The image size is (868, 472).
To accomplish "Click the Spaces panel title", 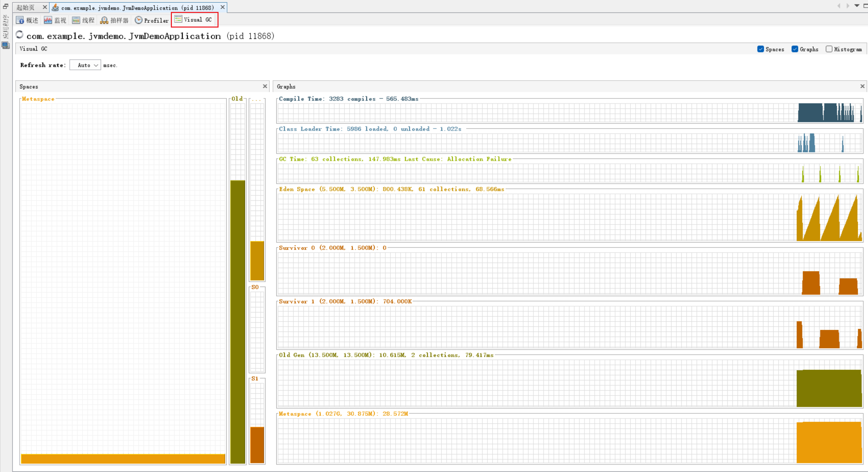I will coord(29,86).
